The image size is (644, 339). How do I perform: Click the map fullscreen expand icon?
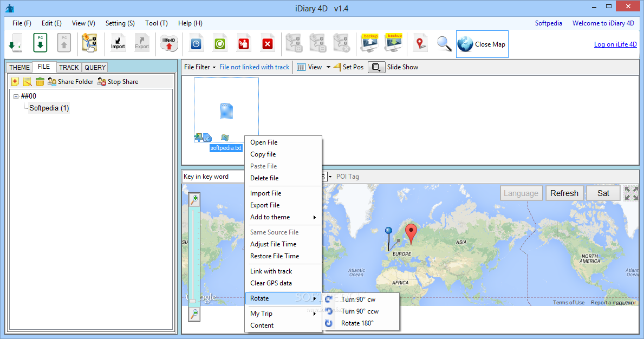click(631, 193)
